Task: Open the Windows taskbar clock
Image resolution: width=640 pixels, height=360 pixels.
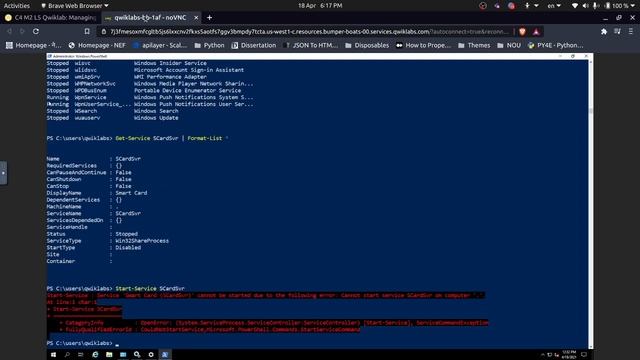Action: (569, 355)
